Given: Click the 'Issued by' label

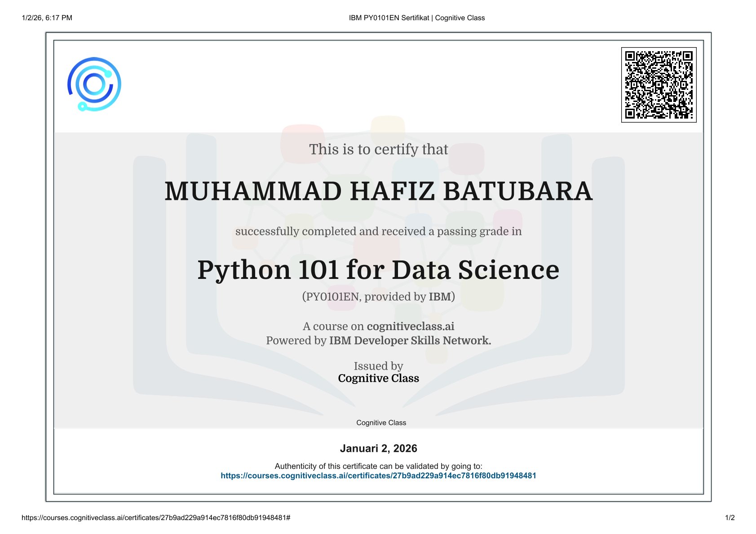Looking at the screenshot, I should tap(378, 366).
